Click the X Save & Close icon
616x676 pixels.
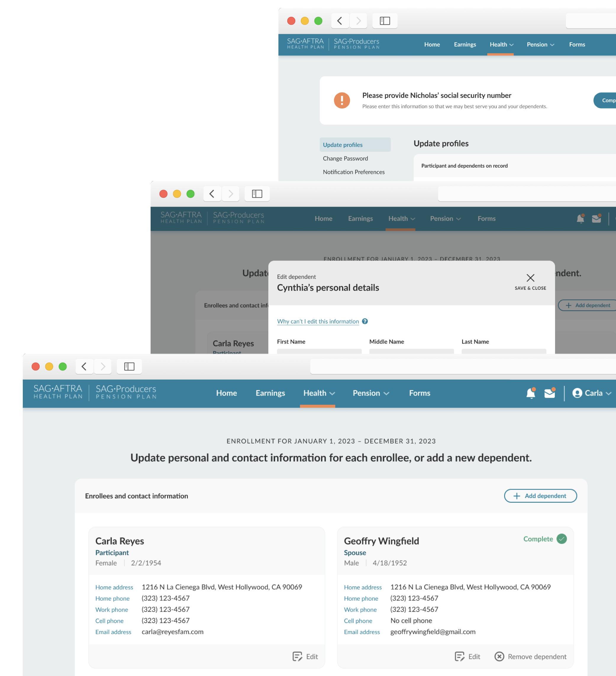tap(530, 278)
